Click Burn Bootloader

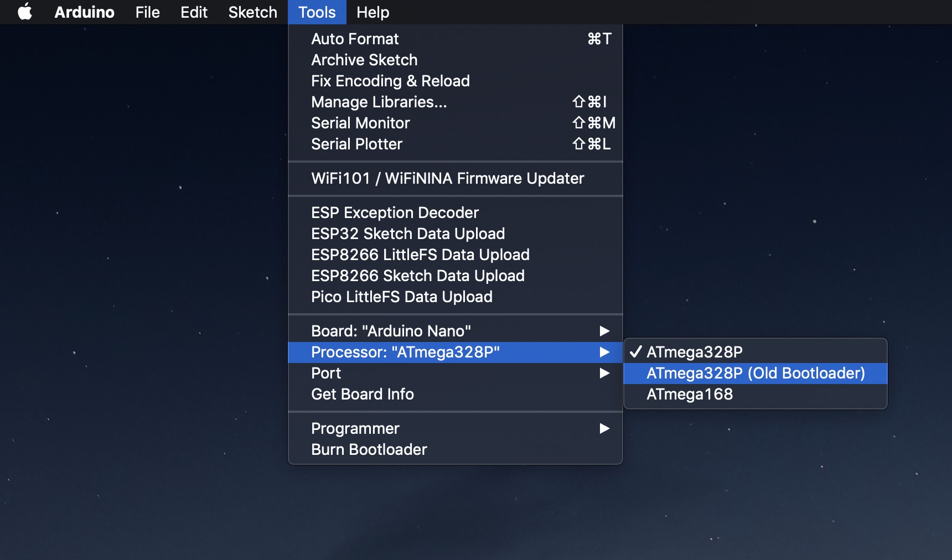pos(369,450)
